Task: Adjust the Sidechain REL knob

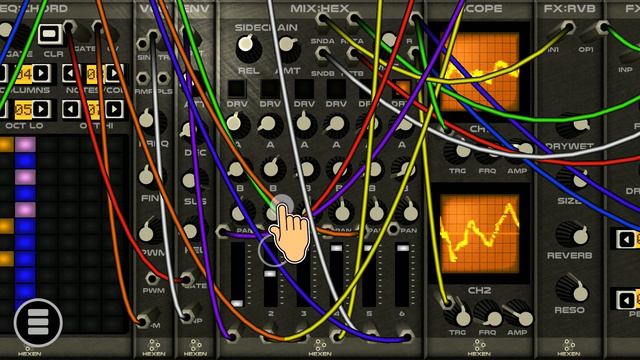Action: click(248, 48)
